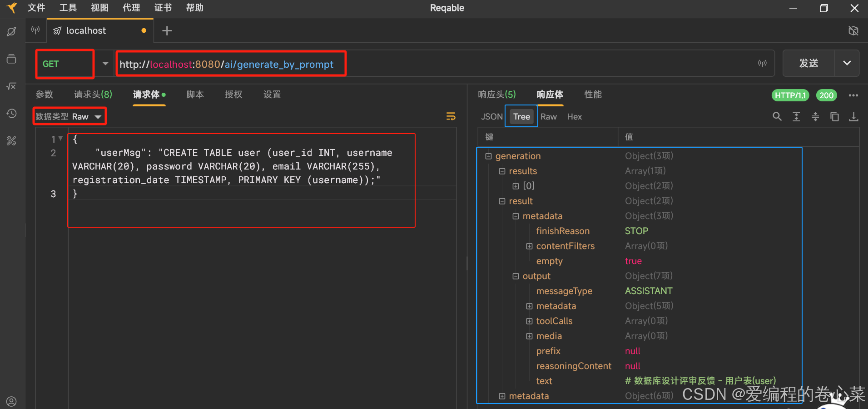This screenshot has width=868, height=409.
Task: Switch to the 设置 tab
Action: click(x=272, y=95)
